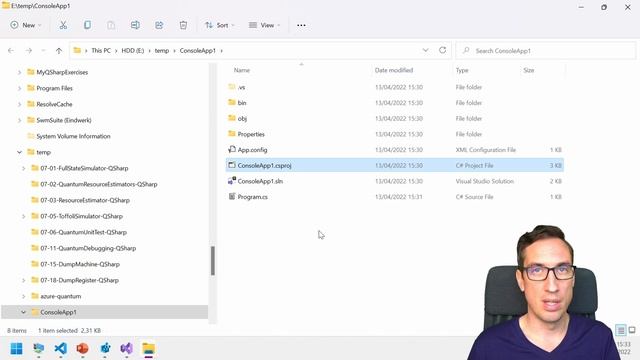Select SwmSuite (Eindwerk) in navigation tree

[x=64, y=120]
